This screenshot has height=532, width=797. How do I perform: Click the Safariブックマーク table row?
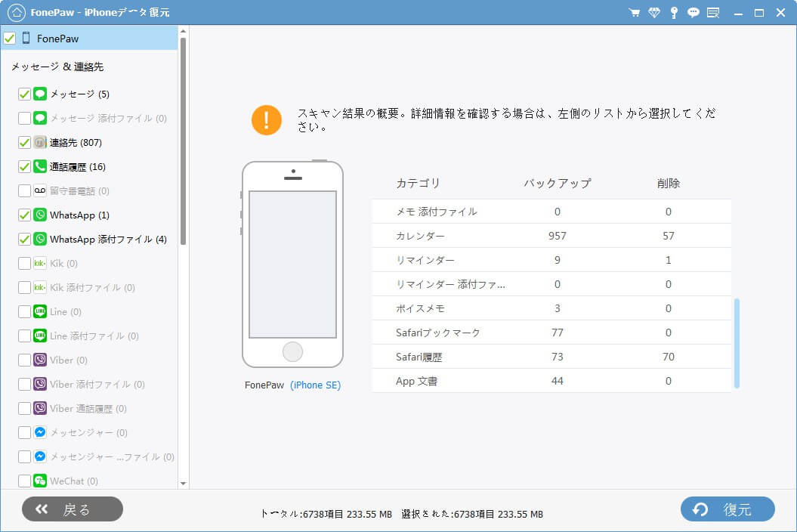pos(551,332)
